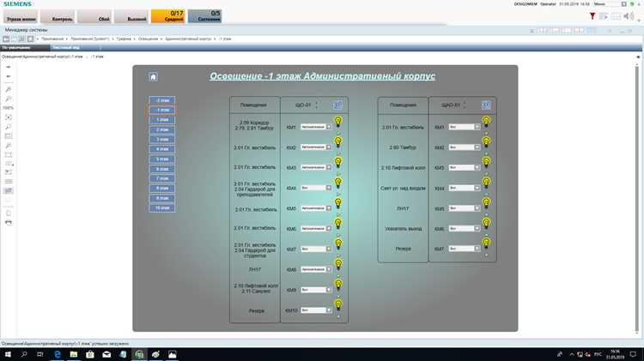Click the lamp icon in the KM4 Гардероб для преподавателей row
644x361 pixels.
(x=338, y=183)
